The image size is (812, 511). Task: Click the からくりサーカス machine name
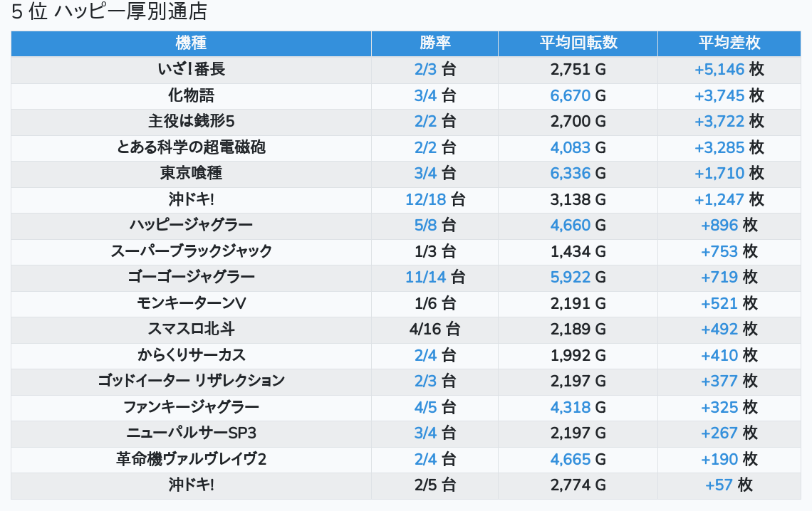click(x=191, y=355)
